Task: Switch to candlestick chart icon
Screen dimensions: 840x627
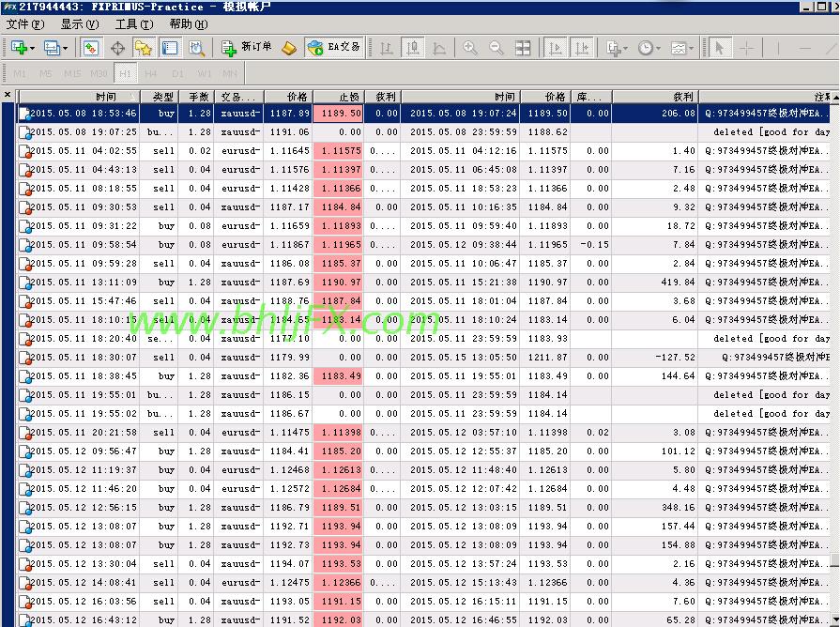Action: point(413,48)
